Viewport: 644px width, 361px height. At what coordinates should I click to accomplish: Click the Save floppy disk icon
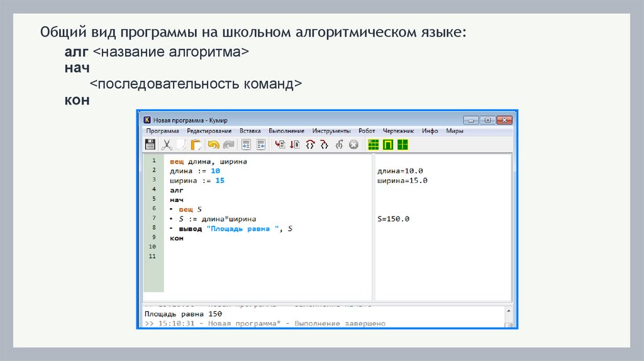point(150,145)
